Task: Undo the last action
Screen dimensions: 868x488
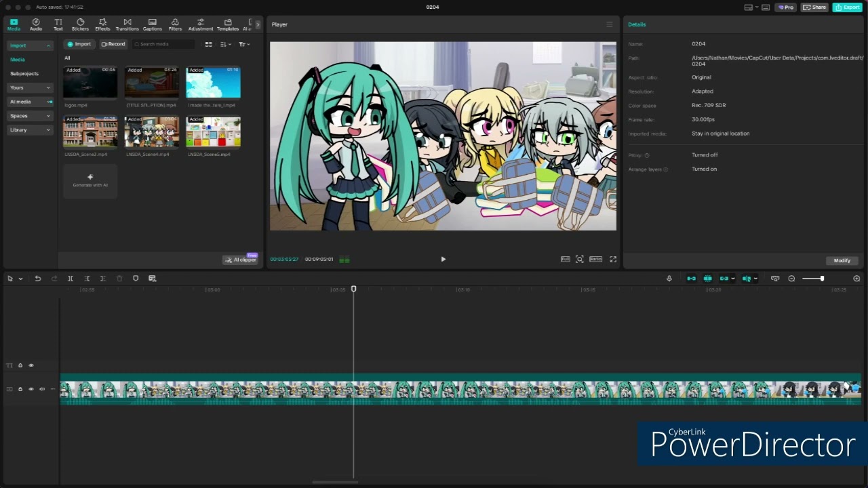Action: point(38,279)
